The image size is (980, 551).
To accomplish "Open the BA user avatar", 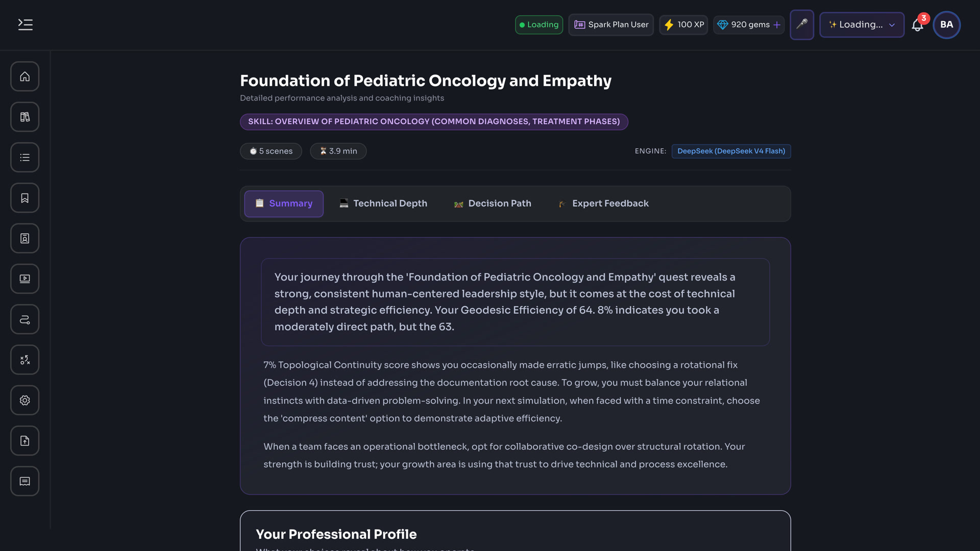I will [x=946, y=24].
